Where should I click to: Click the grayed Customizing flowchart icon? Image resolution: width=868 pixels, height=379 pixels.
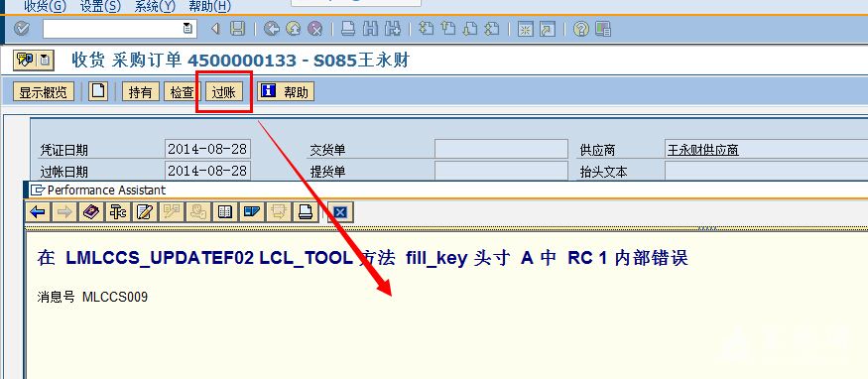tap(171, 212)
